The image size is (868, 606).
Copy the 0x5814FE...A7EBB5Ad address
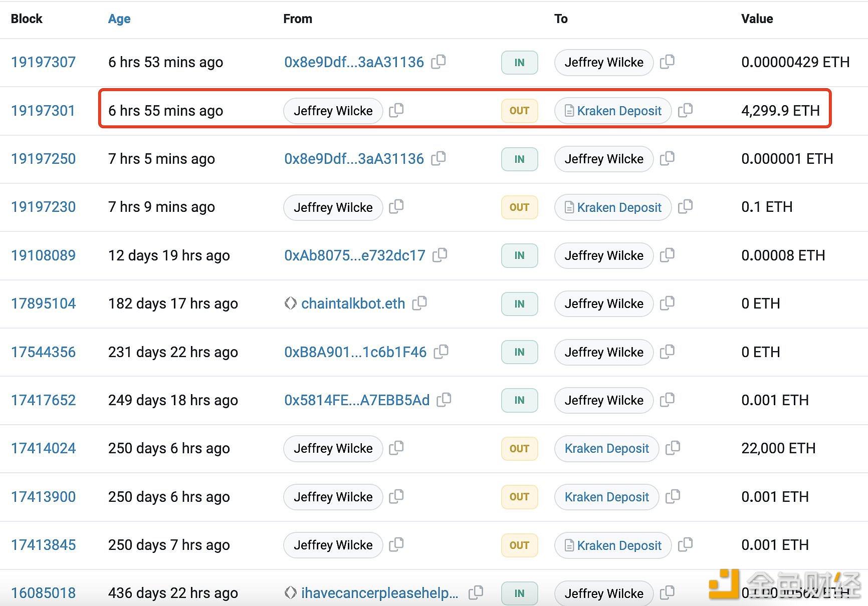(x=444, y=400)
